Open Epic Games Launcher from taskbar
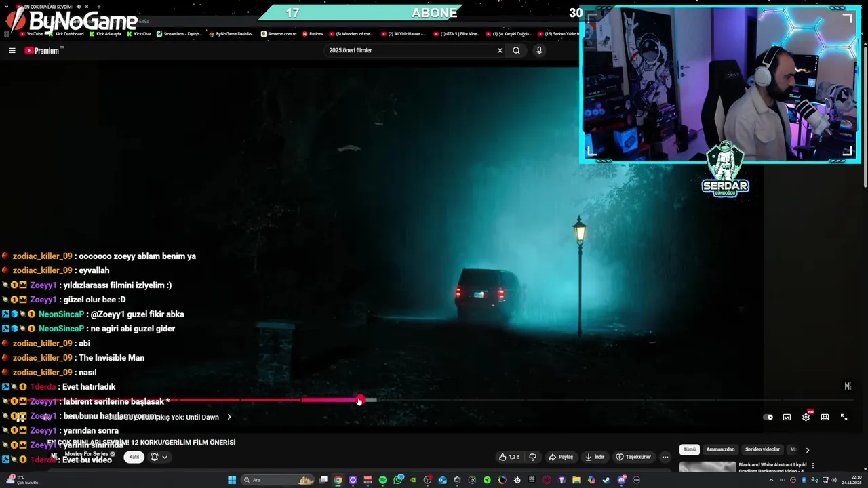 (532, 480)
